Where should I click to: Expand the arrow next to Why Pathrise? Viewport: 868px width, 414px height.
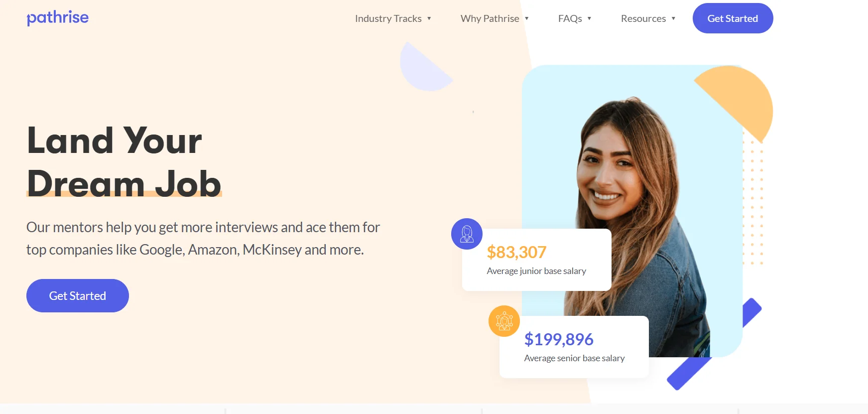[x=526, y=18]
